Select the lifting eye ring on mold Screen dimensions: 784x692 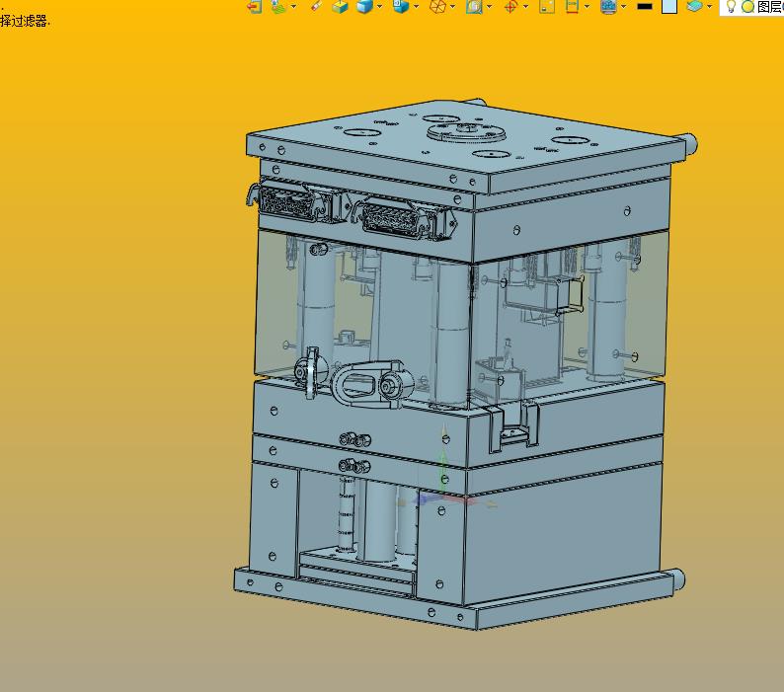[x=372, y=385]
